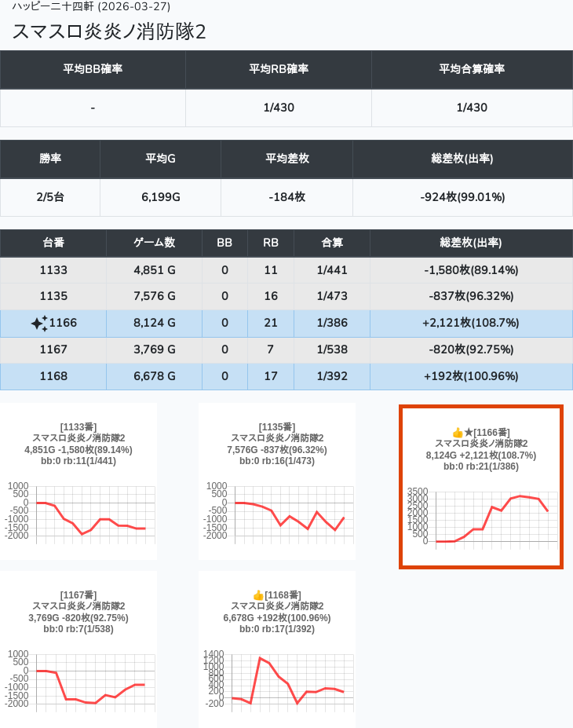Click the sparkle icon beside machine 1166
Screen dimensions: 573x728
click(39, 324)
